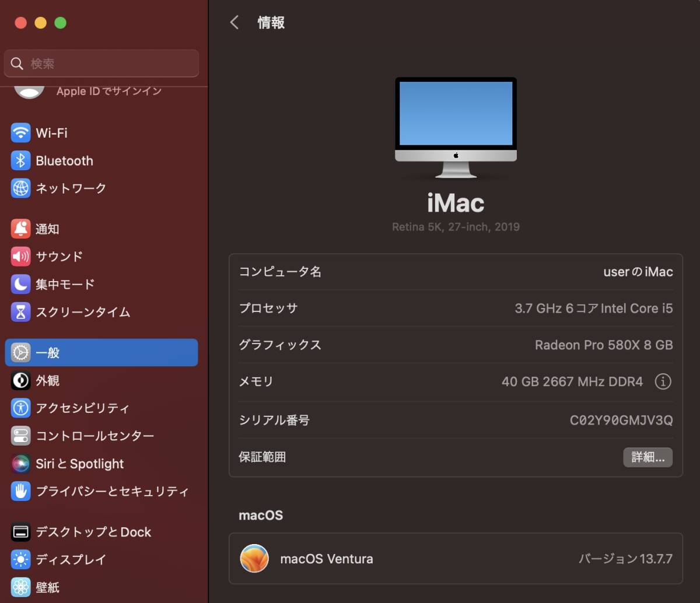Click the Wi-Fi icon in sidebar

pyautogui.click(x=20, y=133)
